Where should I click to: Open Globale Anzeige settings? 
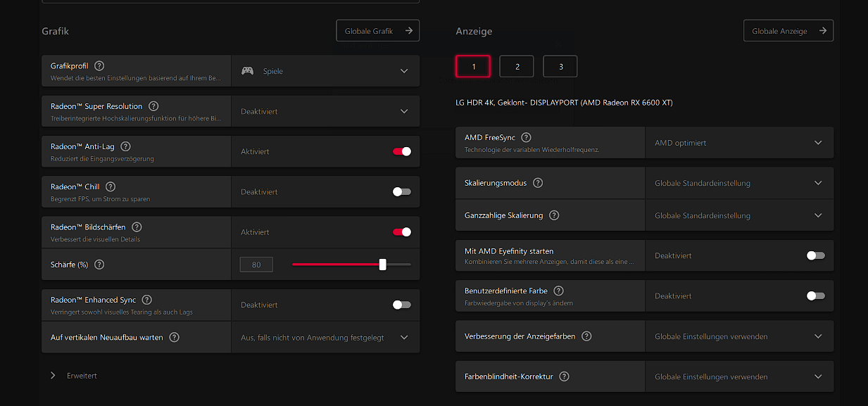point(788,31)
